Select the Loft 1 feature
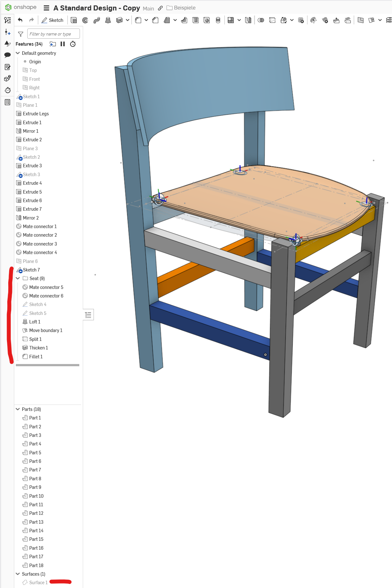The height and width of the screenshot is (588, 392). [x=35, y=322]
